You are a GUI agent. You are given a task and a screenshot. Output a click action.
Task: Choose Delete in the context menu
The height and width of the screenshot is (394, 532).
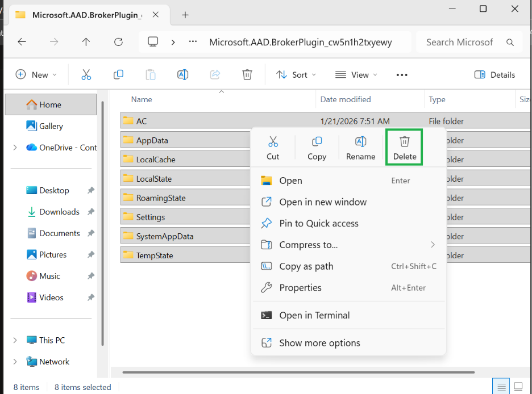(405, 148)
